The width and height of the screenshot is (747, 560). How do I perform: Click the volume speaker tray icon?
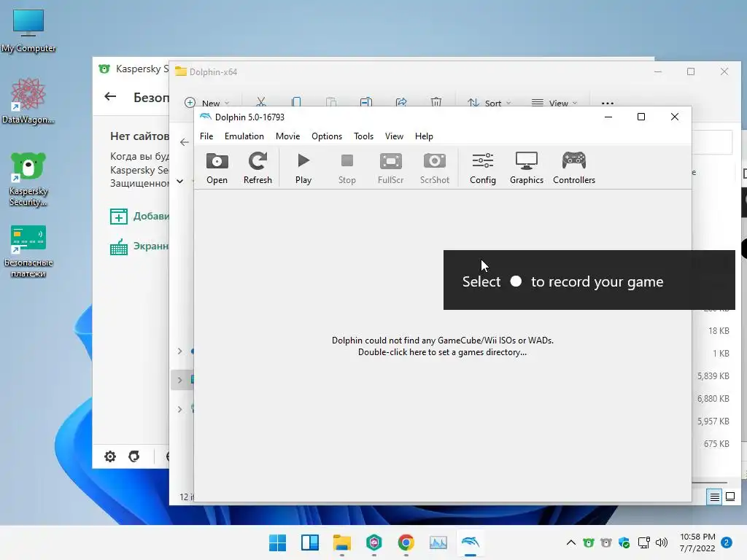[x=661, y=542]
